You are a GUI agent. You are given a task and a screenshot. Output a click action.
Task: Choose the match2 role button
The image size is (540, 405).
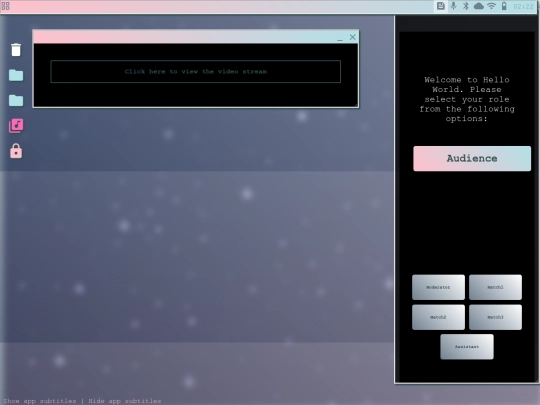pos(438,317)
